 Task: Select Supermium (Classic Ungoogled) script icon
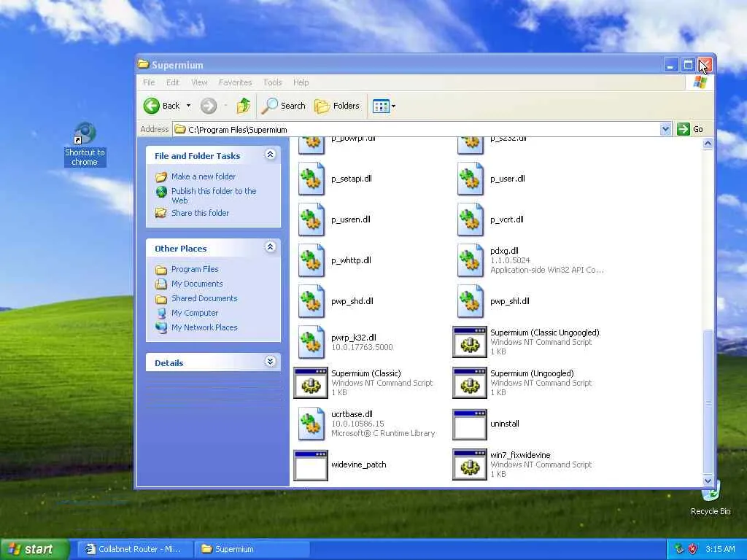point(470,342)
